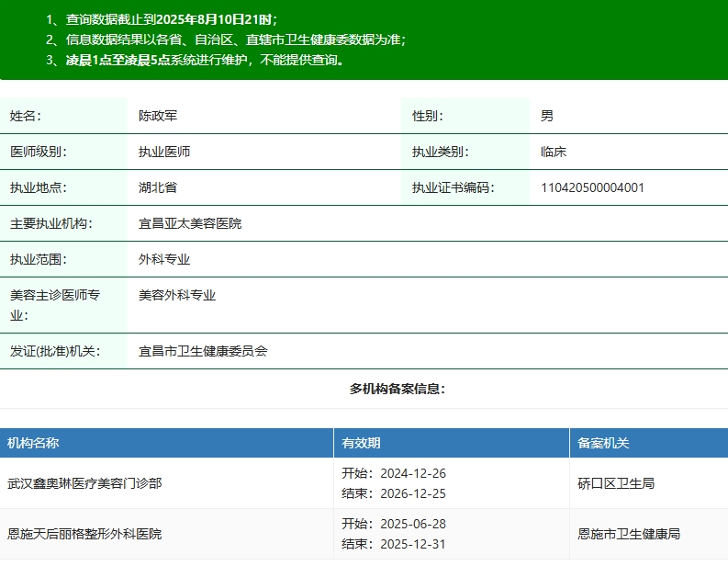Select the 武汉鑫奥琳医疗美容门诊部 row name

pyautogui.click(x=84, y=483)
